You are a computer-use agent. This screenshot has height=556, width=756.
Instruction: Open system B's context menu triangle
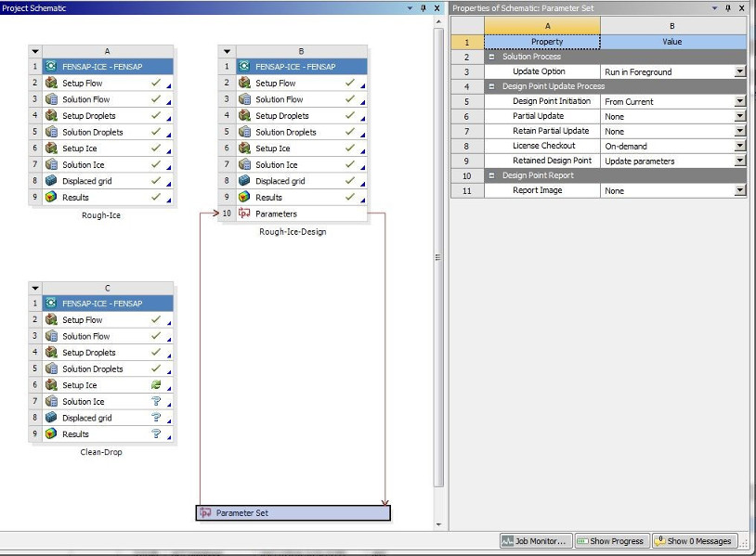click(226, 49)
